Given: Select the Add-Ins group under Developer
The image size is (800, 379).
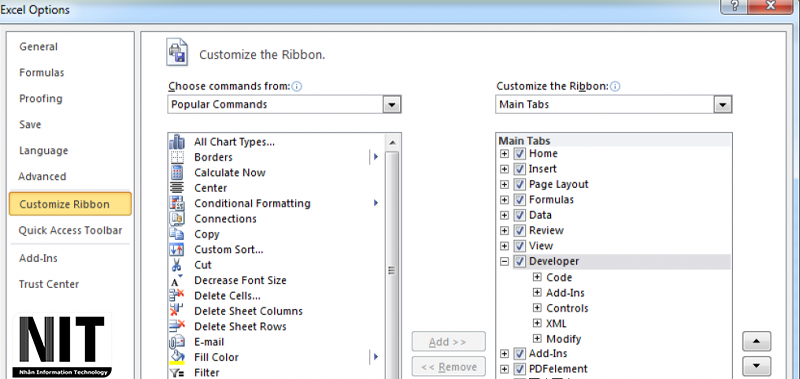Looking at the screenshot, I should (565, 293).
